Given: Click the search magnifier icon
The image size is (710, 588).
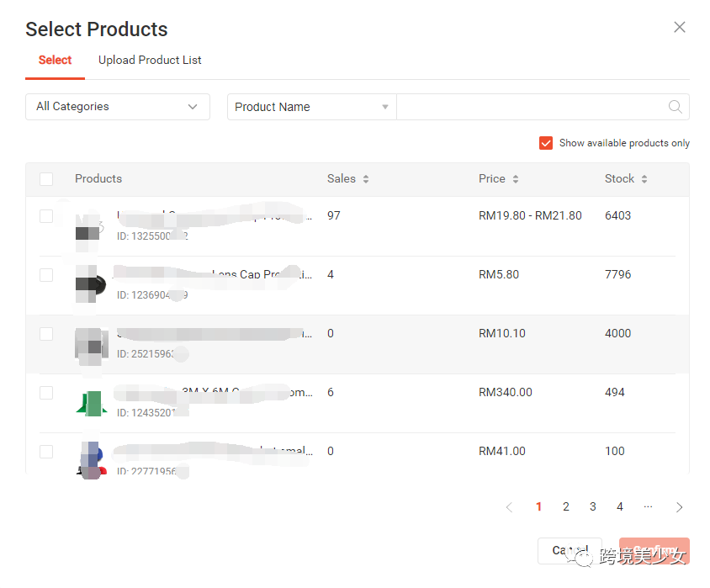Looking at the screenshot, I should pos(675,107).
